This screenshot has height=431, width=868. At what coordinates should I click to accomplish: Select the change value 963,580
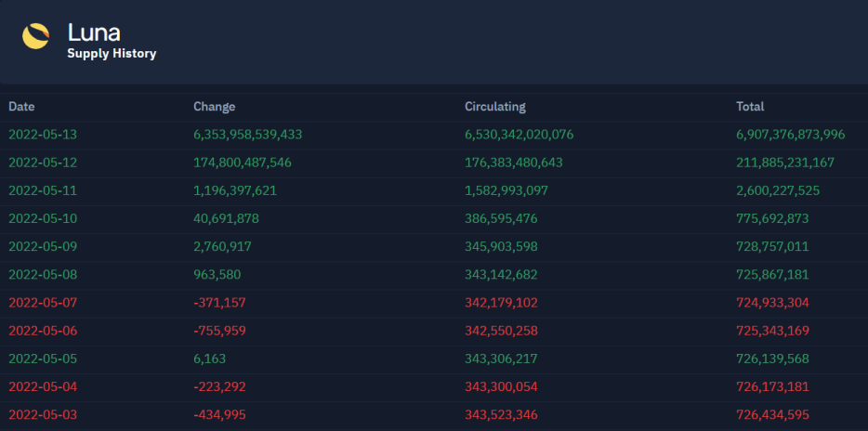click(x=217, y=275)
